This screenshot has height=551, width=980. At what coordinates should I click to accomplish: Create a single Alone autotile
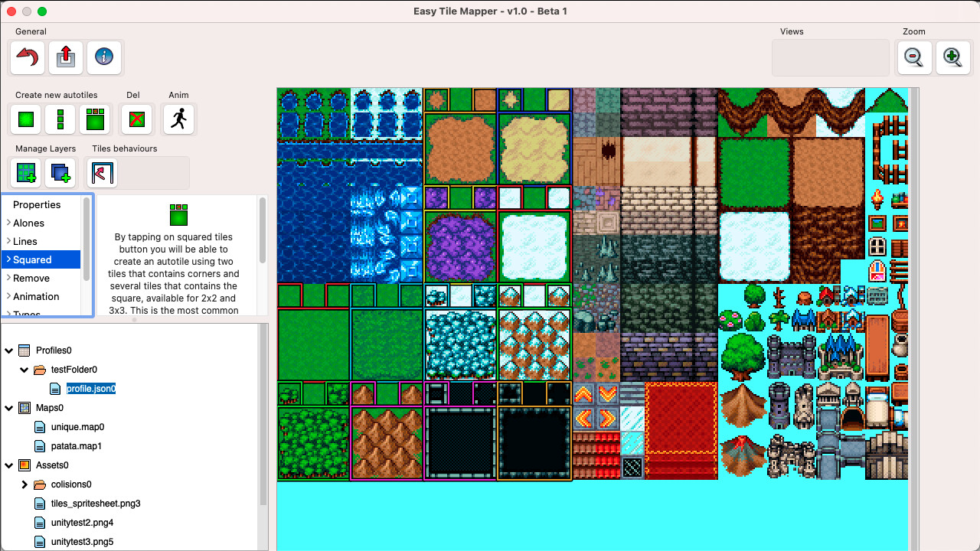[x=24, y=119]
